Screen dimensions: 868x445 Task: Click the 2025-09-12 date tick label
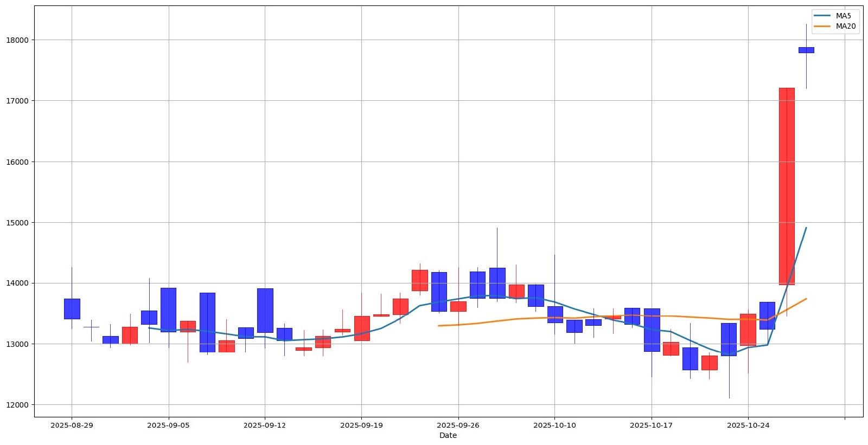coord(265,426)
